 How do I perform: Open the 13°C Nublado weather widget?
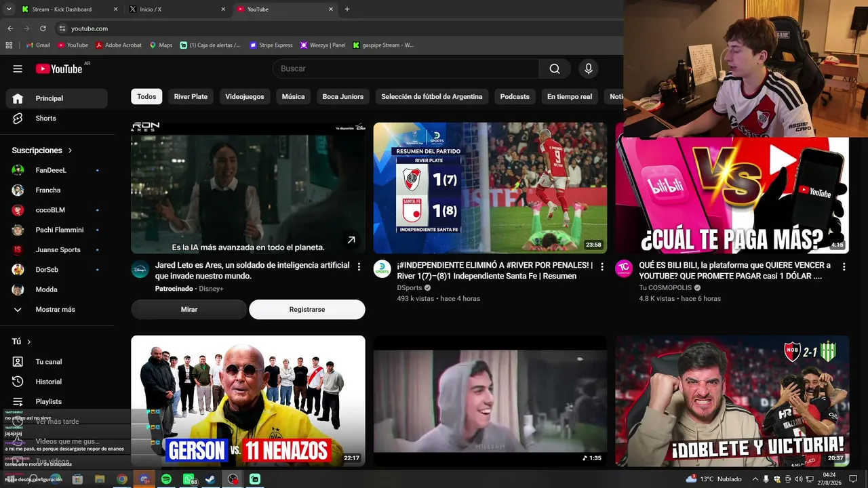pyautogui.click(x=714, y=479)
